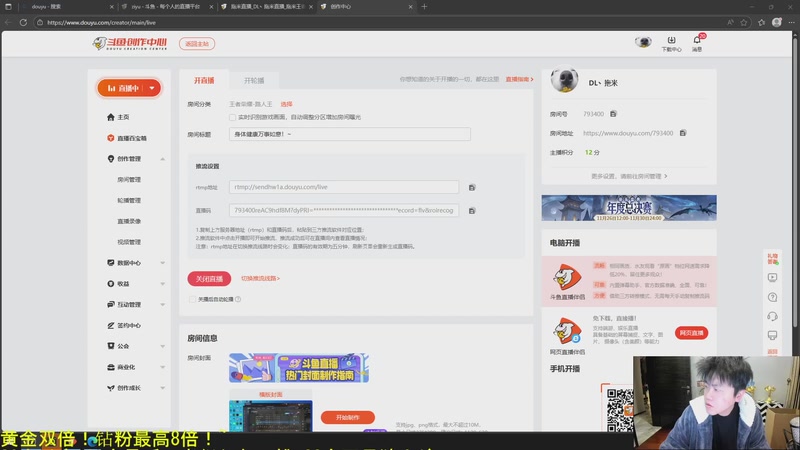Viewport: 800px width, 450px height.
Task: Open the floating customer service headset icon
Action: pos(772,316)
